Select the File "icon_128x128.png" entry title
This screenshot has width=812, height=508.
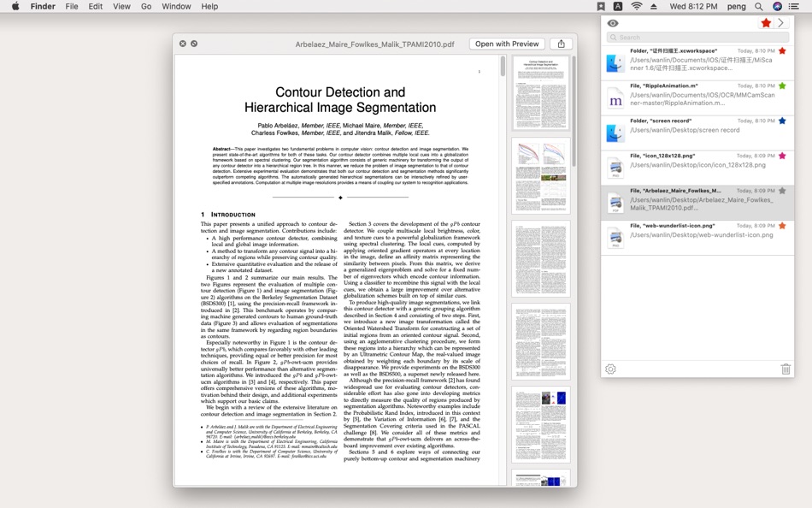(x=662, y=156)
